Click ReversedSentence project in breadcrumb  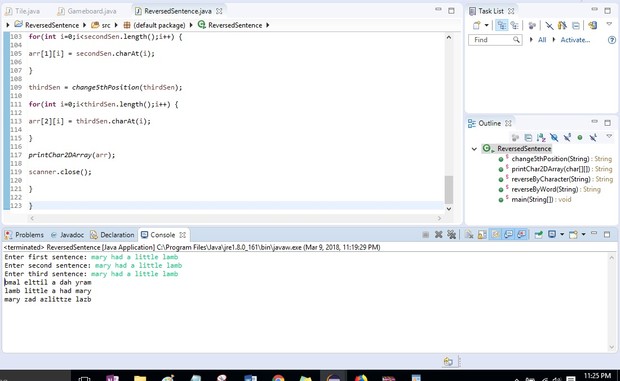coord(52,25)
